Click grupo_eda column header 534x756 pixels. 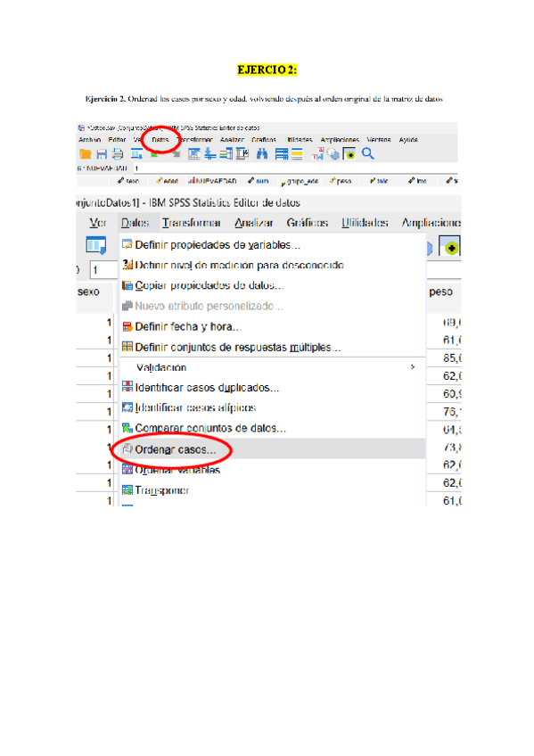300,181
